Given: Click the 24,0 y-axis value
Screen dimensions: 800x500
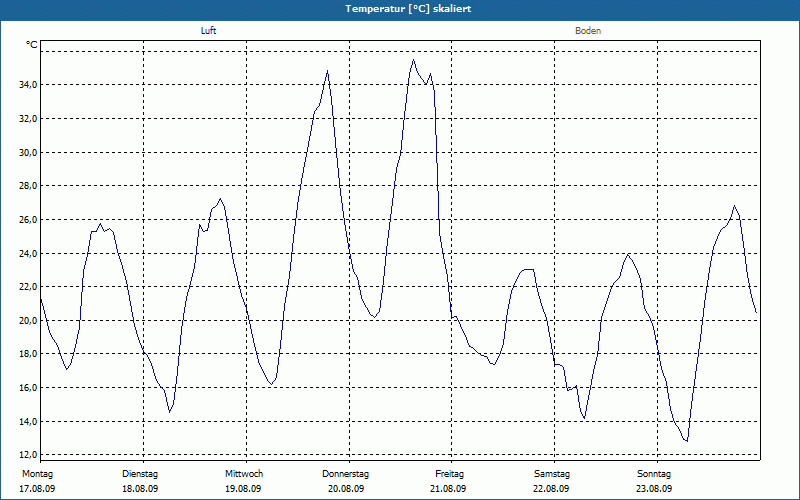Looking at the screenshot, I should point(28,253).
